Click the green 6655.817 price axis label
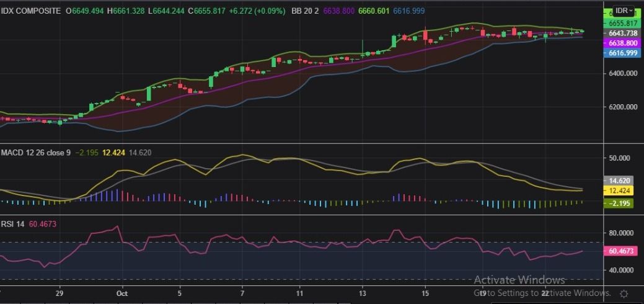Viewport: 644px width, 304px height. coord(623,24)
